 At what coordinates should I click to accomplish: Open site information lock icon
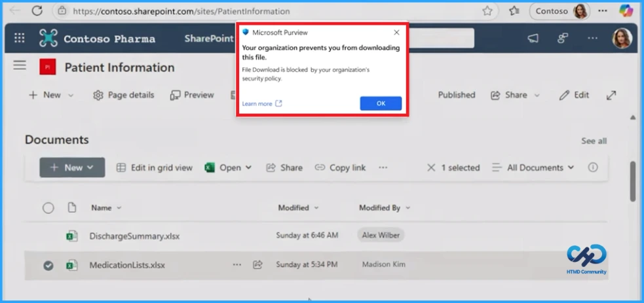click(62, 10)
